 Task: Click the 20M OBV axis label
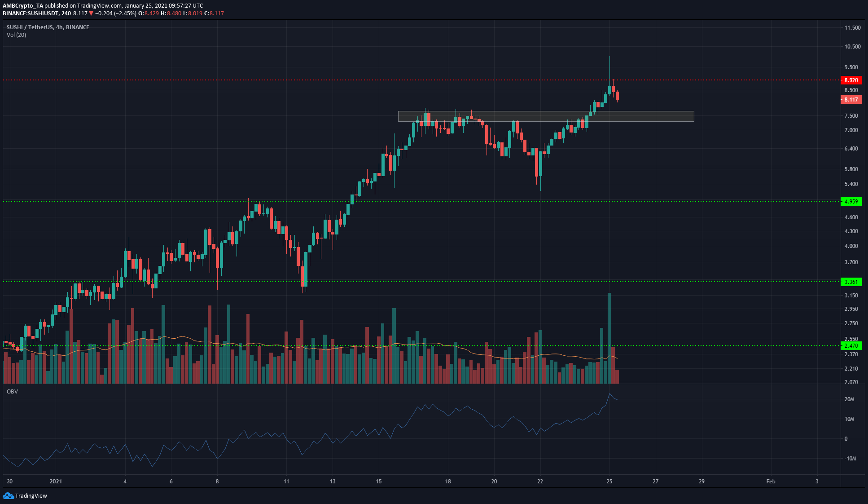tap(849, 399)
